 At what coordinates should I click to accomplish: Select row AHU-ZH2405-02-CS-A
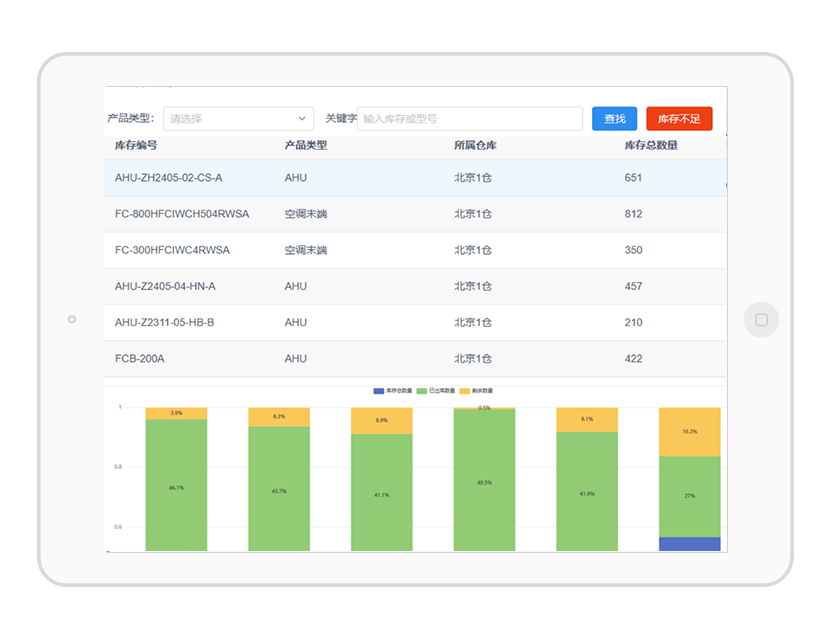click(x=169, y=178)
